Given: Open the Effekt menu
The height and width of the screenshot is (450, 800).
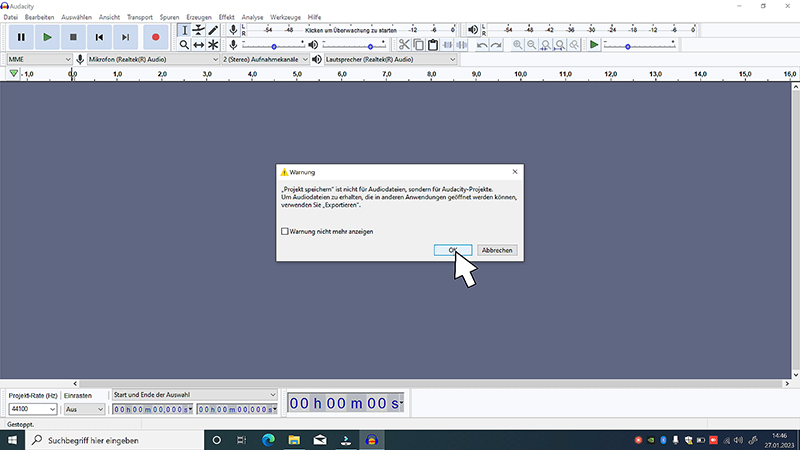Looking at the screenshot, I should tap(227, 17).
